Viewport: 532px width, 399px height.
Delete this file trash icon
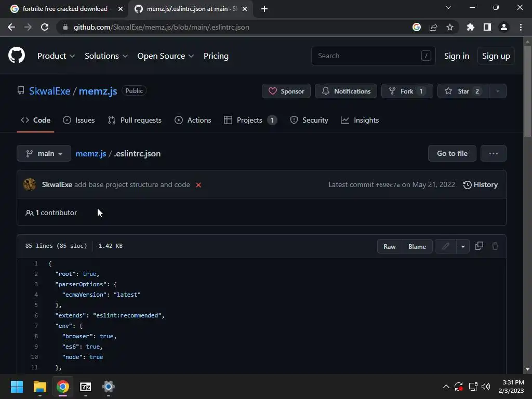(x=495, y=246)
